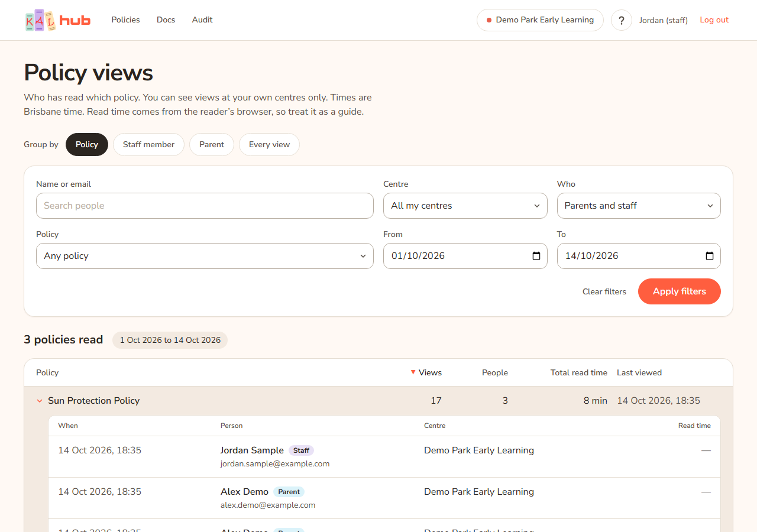This screenshot has height=532, width=757.
Task: Open the From date calendar picker icon
Action: tap(536, 256)
